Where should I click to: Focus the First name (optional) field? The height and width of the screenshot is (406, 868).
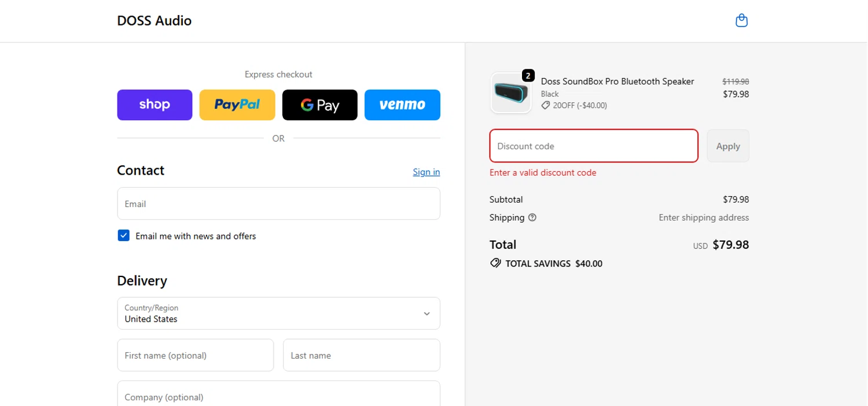pyautogui.click(x=196, y=355)
